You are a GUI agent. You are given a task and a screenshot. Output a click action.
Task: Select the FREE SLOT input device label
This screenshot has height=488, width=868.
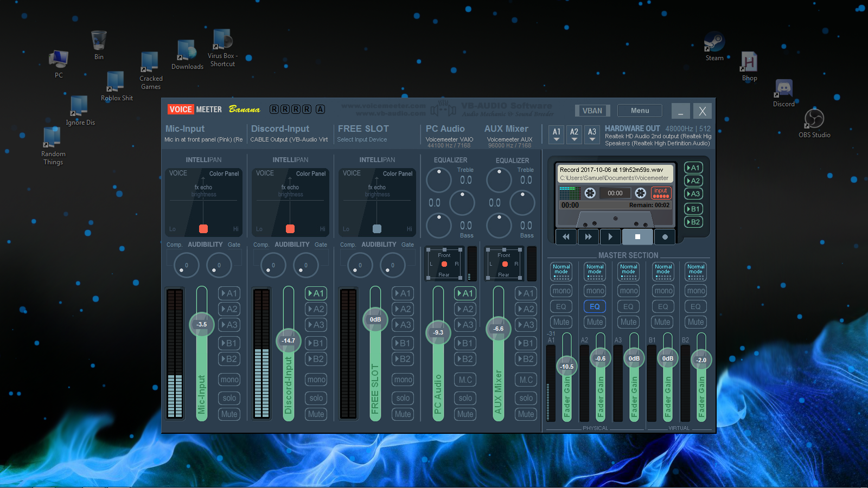(362, 139)
